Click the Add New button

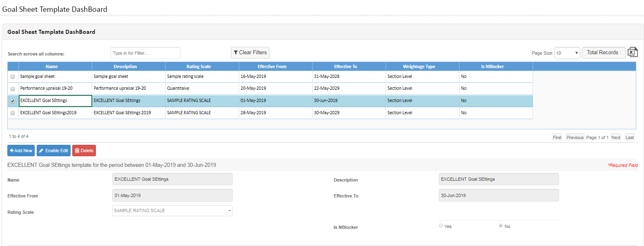pyautogui.click(x=21, y=151)
